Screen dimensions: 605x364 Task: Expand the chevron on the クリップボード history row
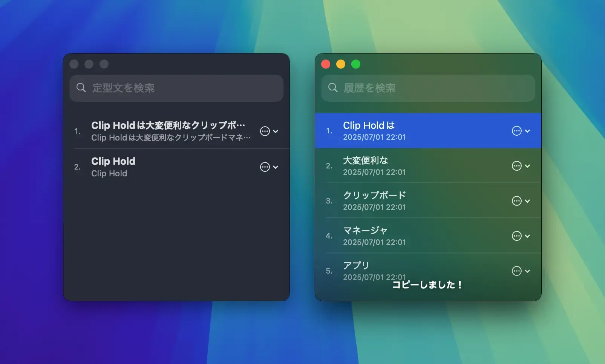527,201
